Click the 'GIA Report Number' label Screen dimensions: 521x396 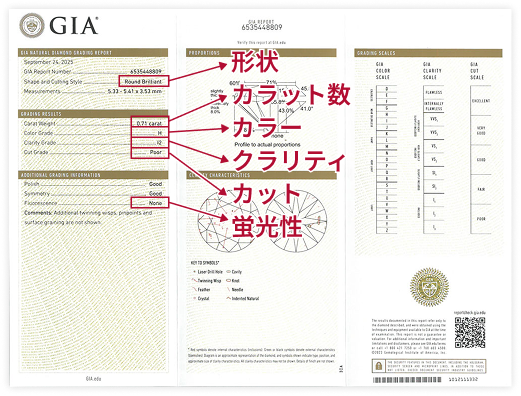pyautogui.click(x=47, y=72)
